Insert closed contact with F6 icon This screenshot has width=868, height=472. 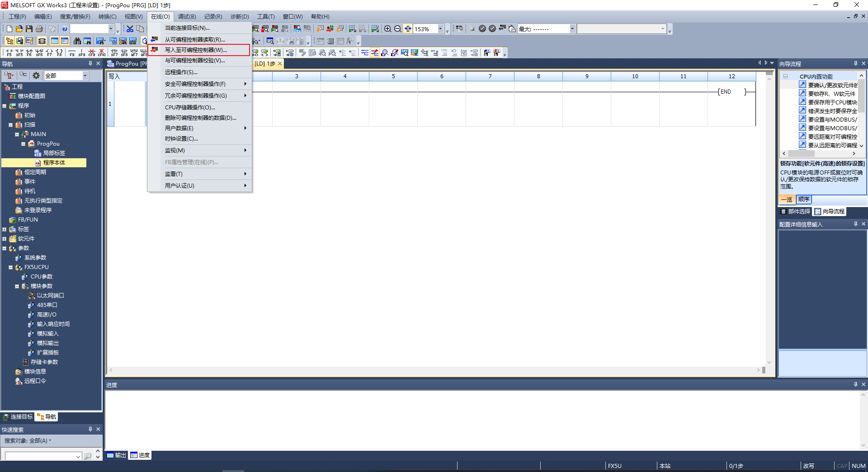click(x=29, y=53)
